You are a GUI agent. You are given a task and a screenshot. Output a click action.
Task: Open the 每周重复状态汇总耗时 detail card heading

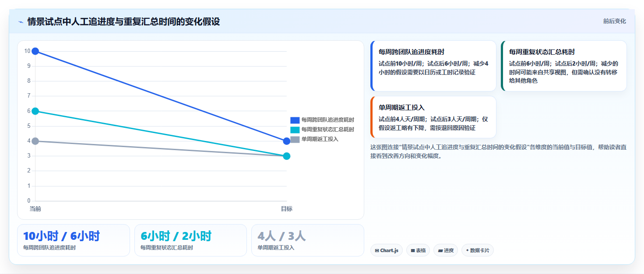pyautogui.click(x=542, y=52)
